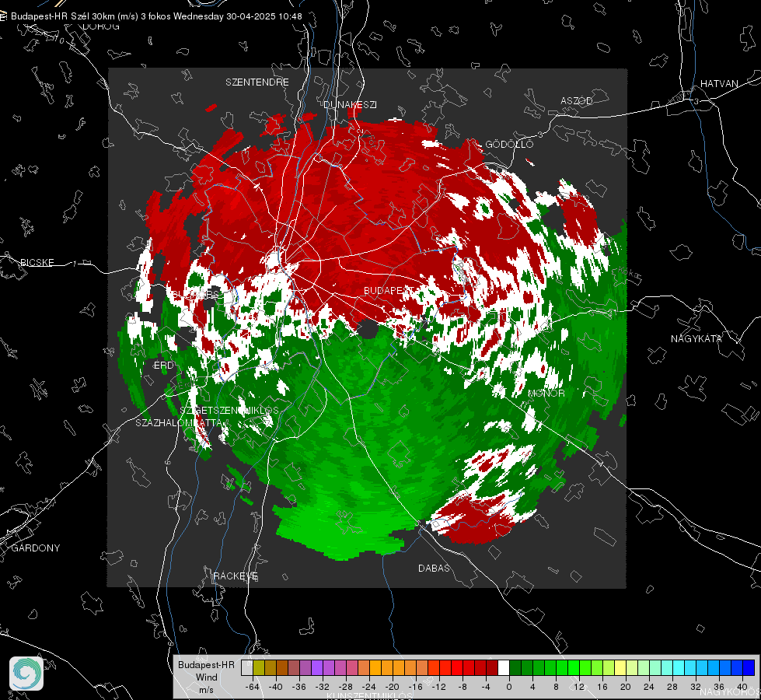Click the ASZÓD town label

tap(577, 100)
